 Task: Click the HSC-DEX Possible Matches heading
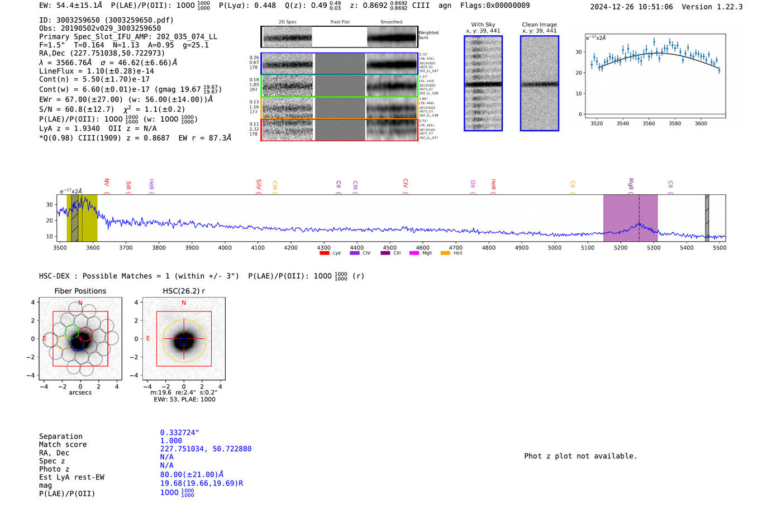[139, 276]
